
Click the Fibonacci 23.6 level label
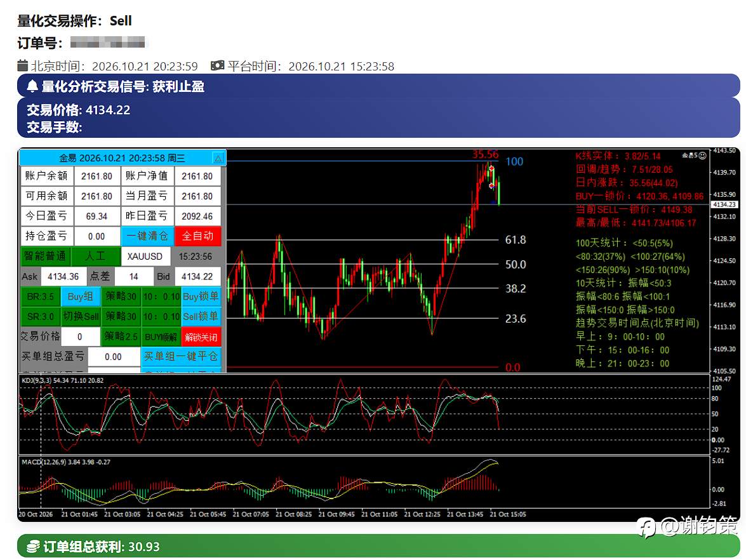(516, 318)
